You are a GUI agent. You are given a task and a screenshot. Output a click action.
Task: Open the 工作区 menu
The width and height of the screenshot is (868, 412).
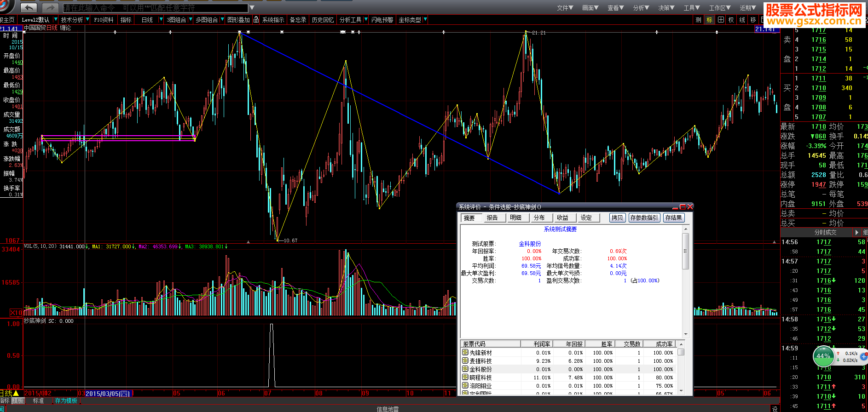720,8
